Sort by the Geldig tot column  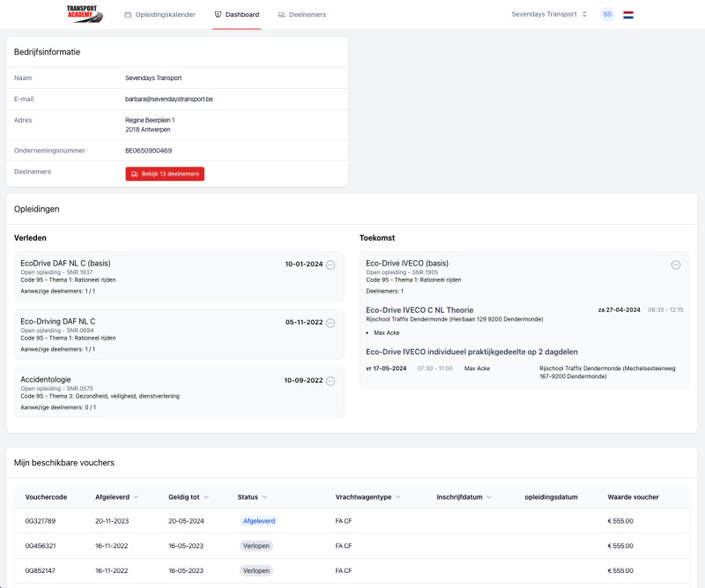(189, 497)
